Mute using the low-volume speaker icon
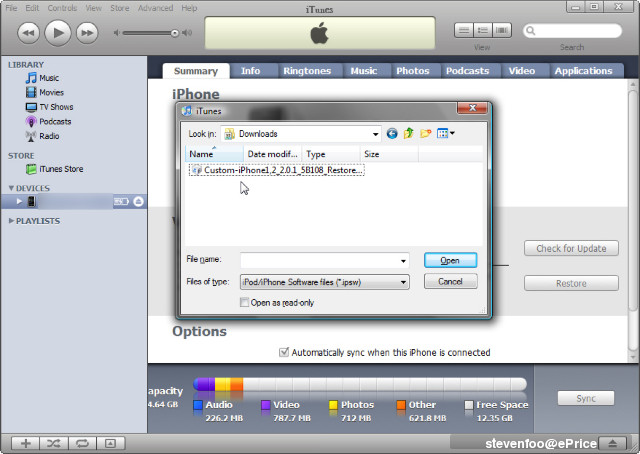 click(117, 33)
